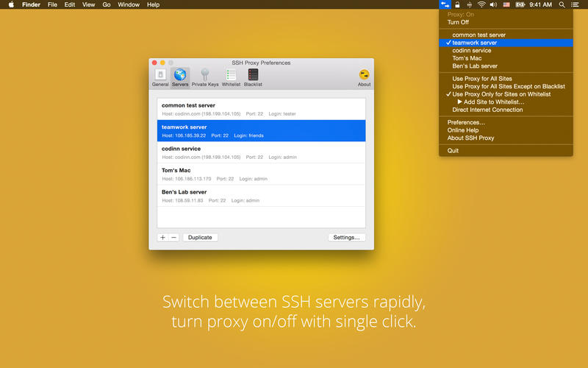Click the Settings… button
This screenshot has width=588, height=368.
[346, 238]
